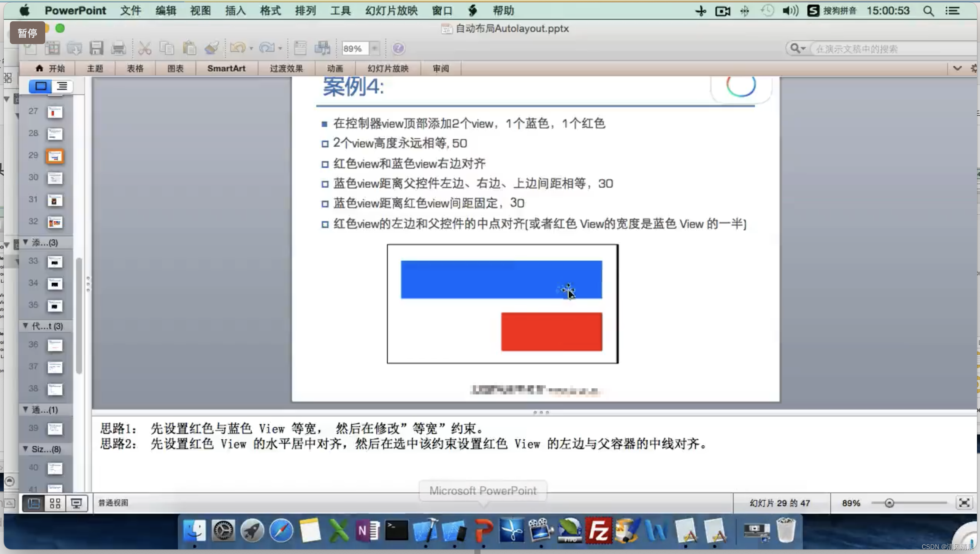Open Spotlight search in menu bar
Screen dimensions: 980x554
[x=928, y=11]
